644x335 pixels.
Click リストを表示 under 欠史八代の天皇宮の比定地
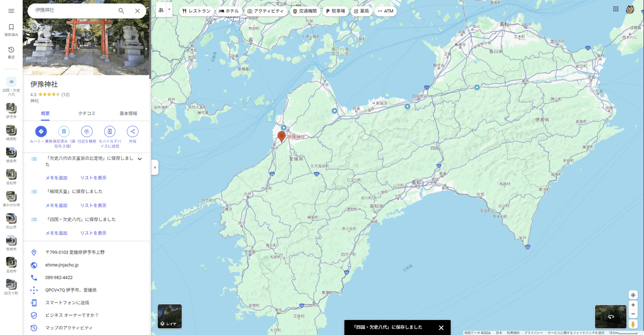pos(93,178)
